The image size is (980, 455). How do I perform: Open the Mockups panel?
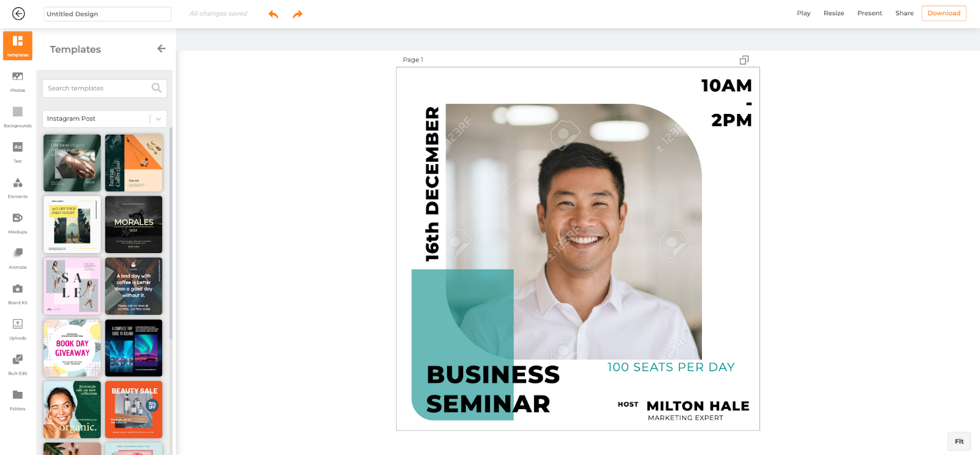tap(18, 222)
